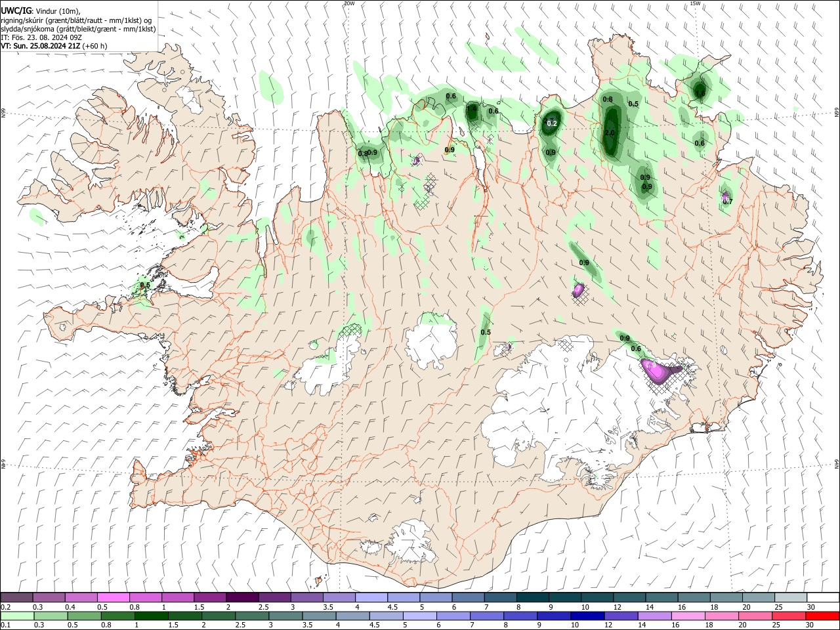Select the lilac 14–16 rain legend swatch

pos(654,616)
